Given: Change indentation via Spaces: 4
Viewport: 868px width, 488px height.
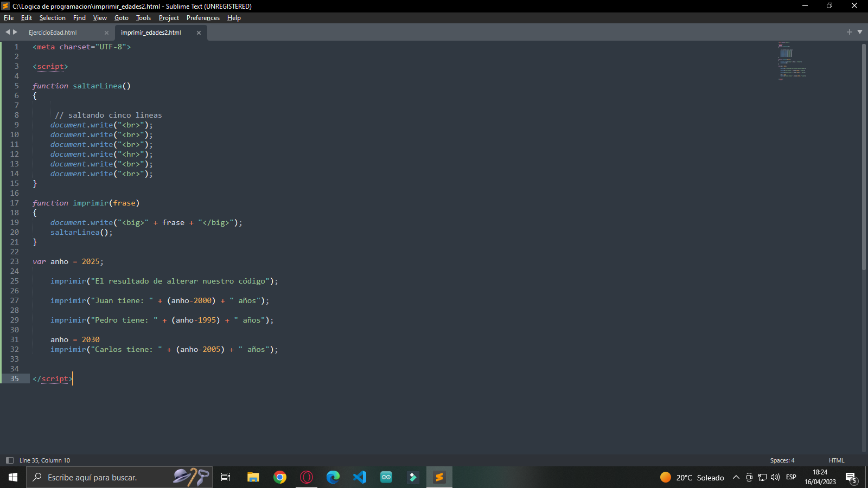Looking at the screenshot, I should [x=782, y=460].
